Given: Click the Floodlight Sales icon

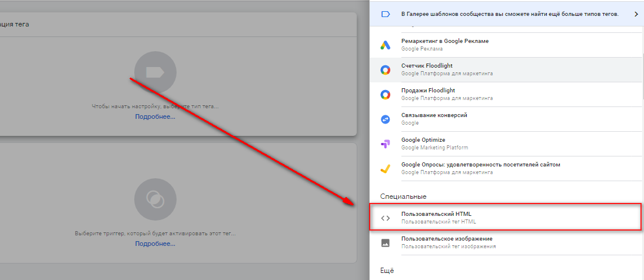Looking at the screenshot, I should (x=385, y=94).
